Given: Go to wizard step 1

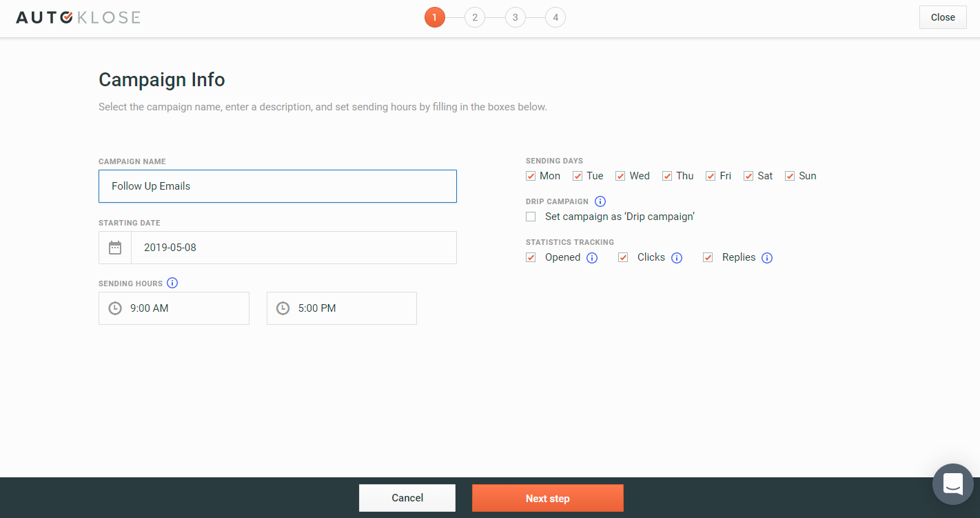Looking at the screenshot, I should [434, 17].
